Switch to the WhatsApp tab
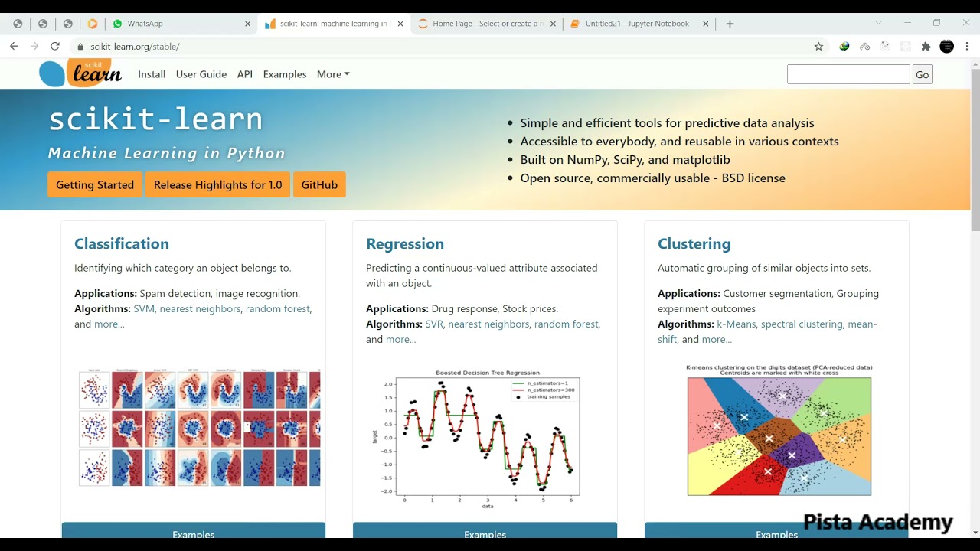 point(180,24)
